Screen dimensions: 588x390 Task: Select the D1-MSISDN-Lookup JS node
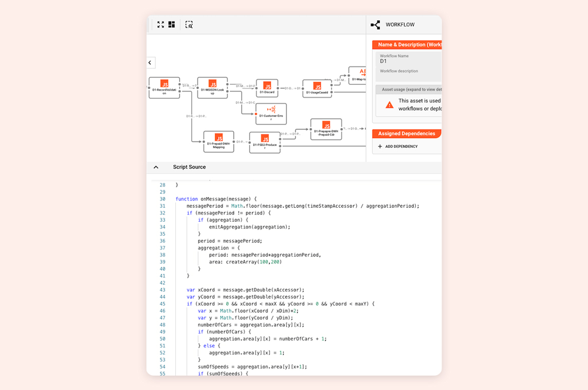pyautogui.click(x=213, y=88)
